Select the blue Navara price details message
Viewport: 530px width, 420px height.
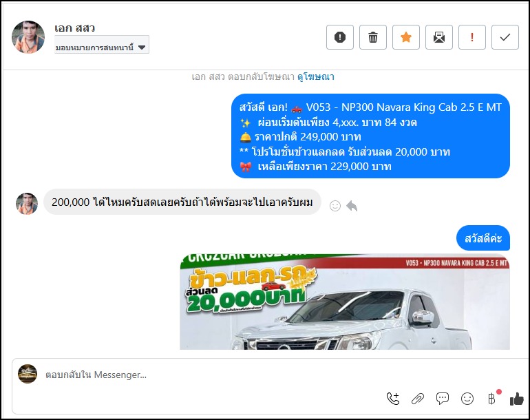[x=370, y=136]
